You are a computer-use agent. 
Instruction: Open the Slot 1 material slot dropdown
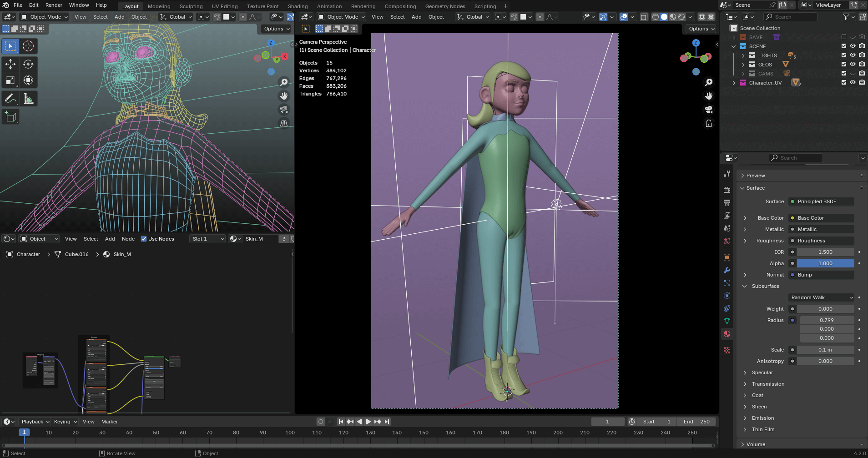[207, 239]
